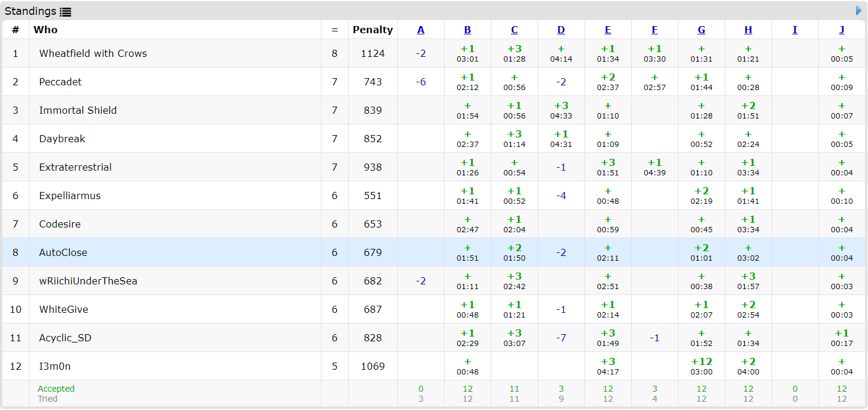Image resolution: width=868 pixels, height=410 pixels.
Task: Click the AutoClose team row name
Action: [63, 252]
